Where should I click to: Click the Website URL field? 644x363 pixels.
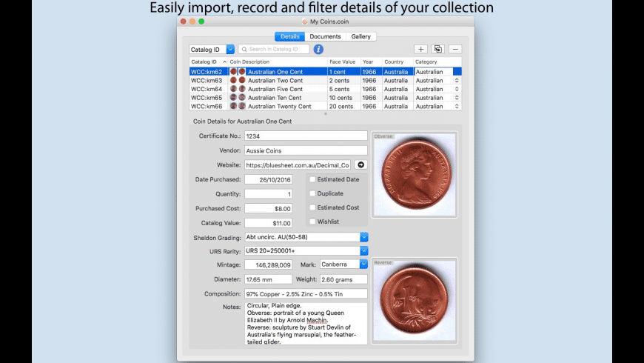298,165
